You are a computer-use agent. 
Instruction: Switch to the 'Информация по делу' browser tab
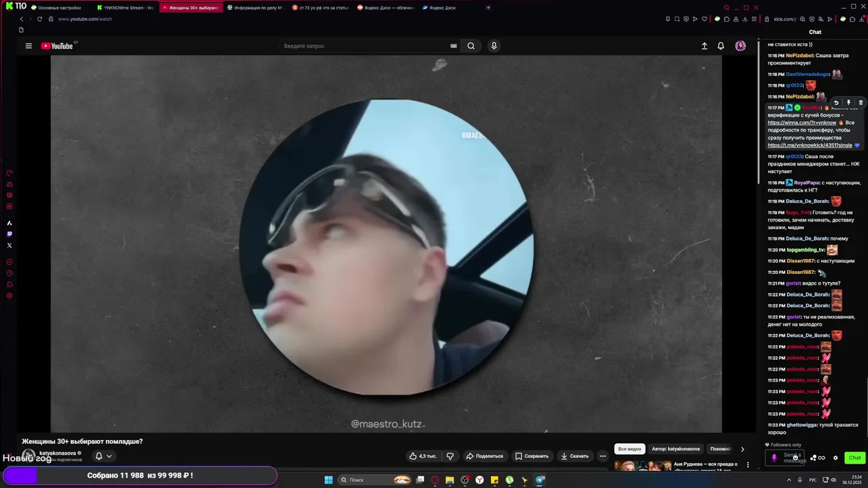pos(256,7)
